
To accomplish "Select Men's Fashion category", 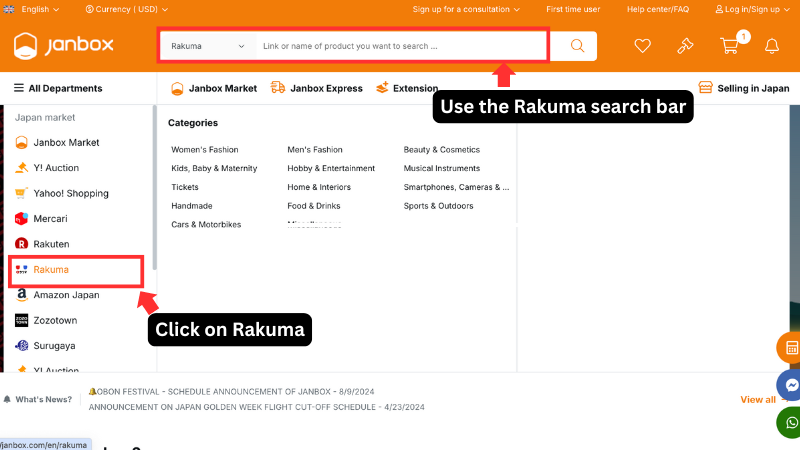I will point(315,149).
